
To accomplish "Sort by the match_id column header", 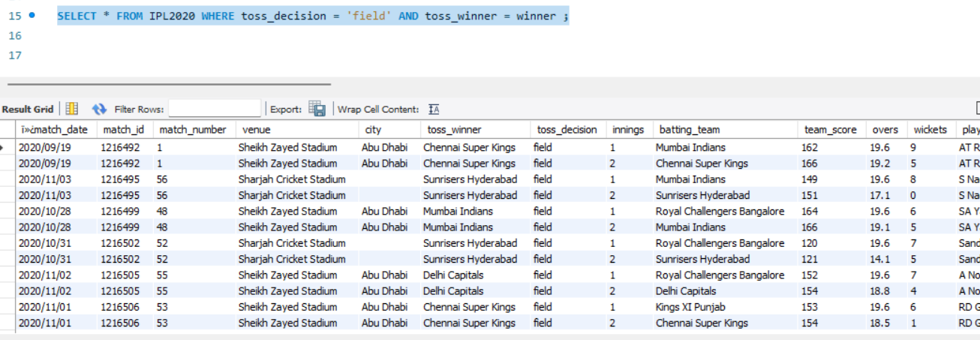I will tap(125, 130).
